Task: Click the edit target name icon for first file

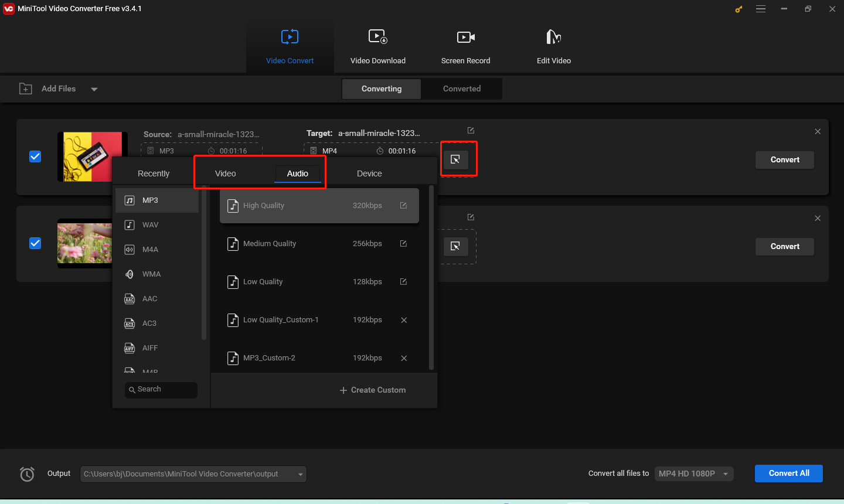Action: [471, 130]
